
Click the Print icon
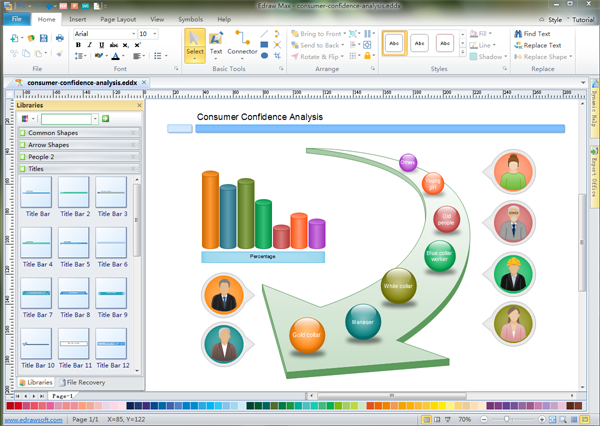(x=60, y=38)
